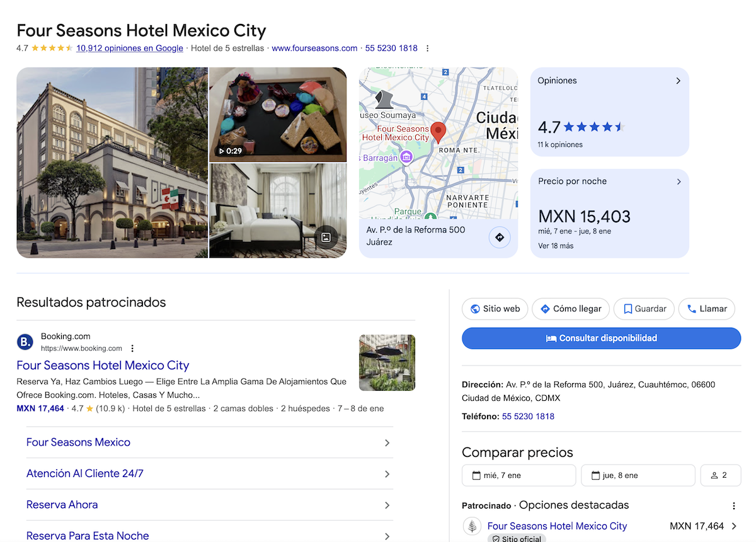Open the guests selector showing 2

pyautogui.click(x=720, y=475)
